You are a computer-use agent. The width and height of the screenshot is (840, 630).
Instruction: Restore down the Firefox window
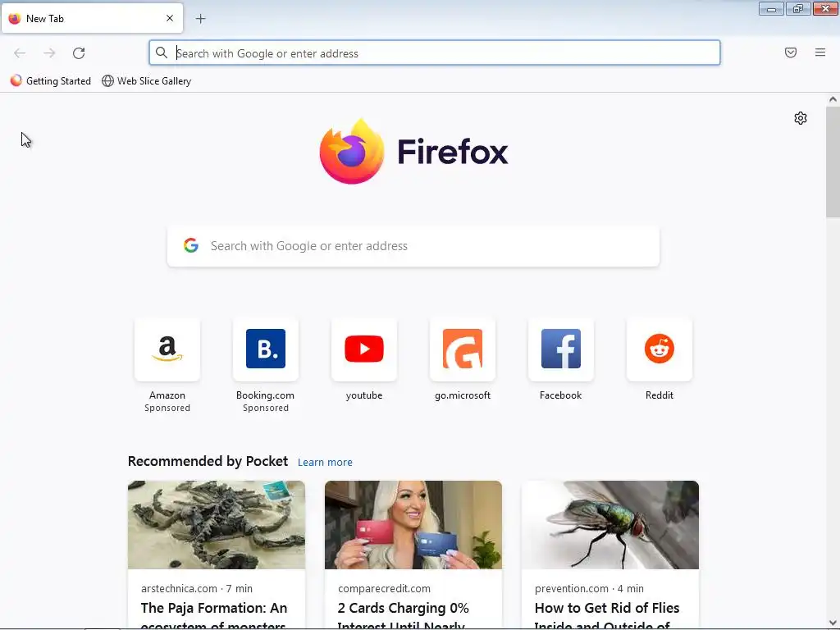point(798,9)
